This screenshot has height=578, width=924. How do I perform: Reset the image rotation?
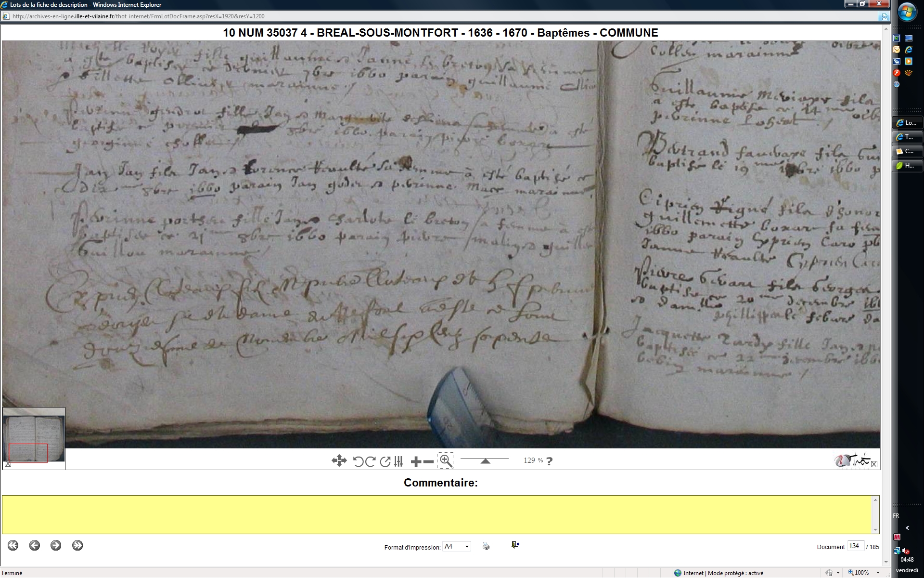385,461
